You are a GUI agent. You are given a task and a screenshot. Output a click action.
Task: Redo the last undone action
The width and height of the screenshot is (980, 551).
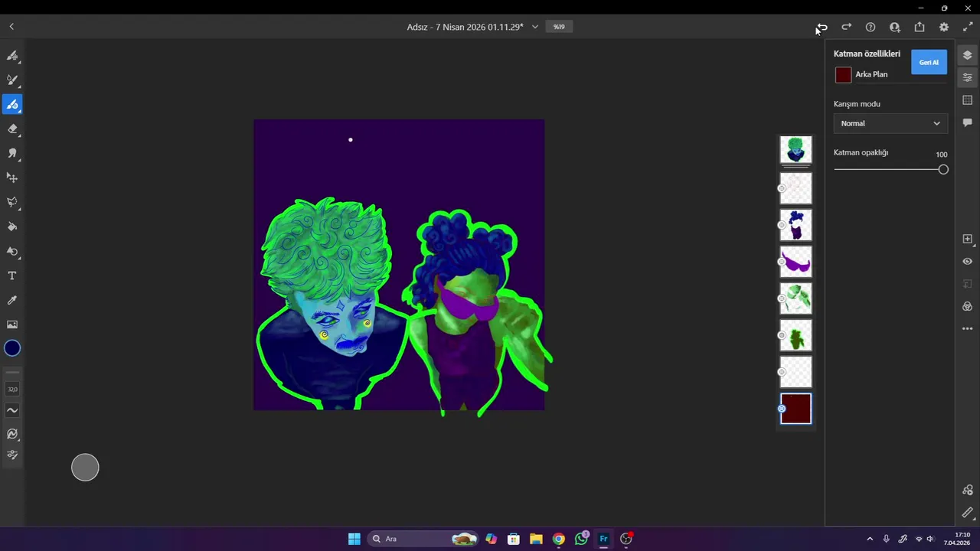(x=846, y=27)
